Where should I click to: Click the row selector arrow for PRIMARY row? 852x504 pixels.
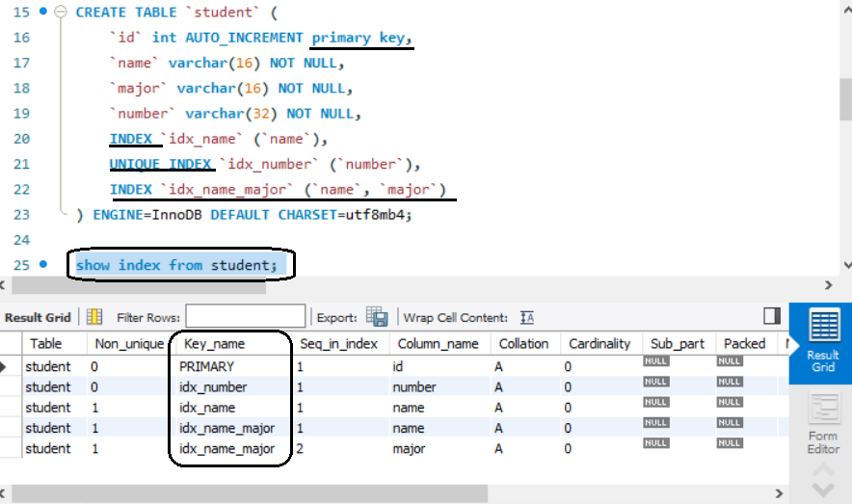(4, 366)
